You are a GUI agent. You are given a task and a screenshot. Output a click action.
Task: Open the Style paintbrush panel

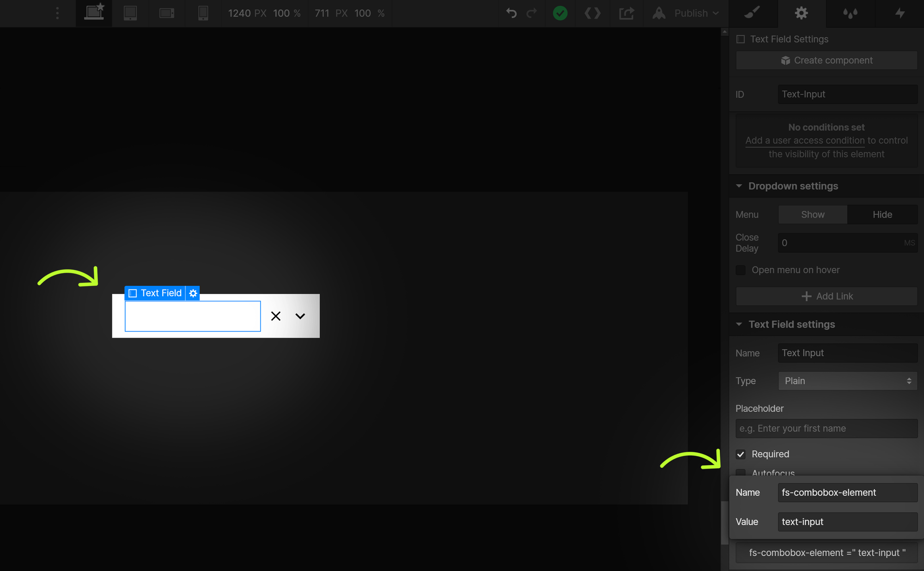pos(753,13)
